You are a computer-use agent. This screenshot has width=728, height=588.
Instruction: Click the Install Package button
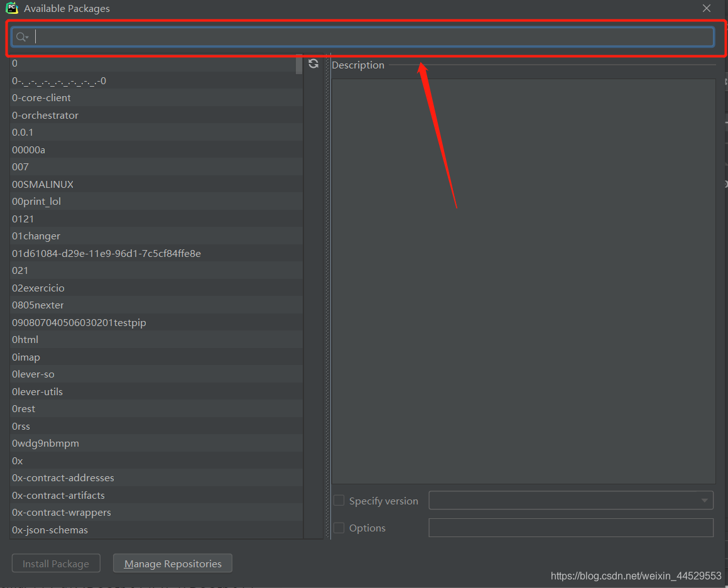pyautogui.click(x=56, y=563)
